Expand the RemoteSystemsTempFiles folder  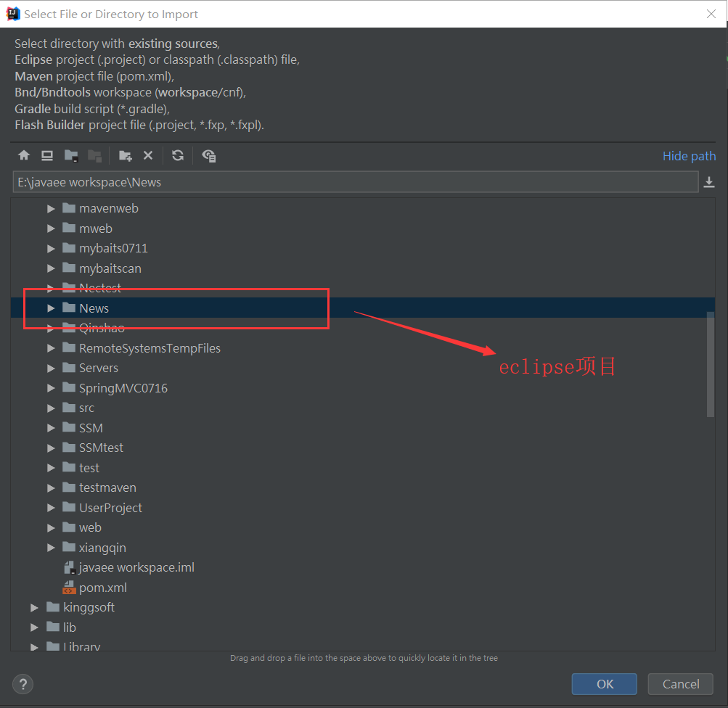(x=51, y=348)
